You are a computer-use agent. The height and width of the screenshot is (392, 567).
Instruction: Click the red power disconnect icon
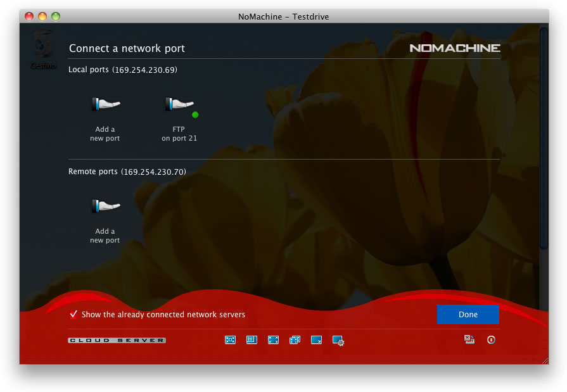tap(491, 340)
